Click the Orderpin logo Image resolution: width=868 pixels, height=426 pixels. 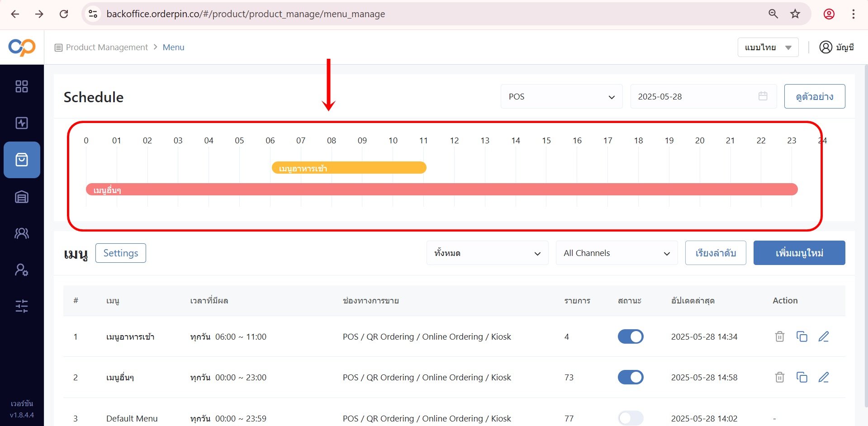tap(22, 47)
